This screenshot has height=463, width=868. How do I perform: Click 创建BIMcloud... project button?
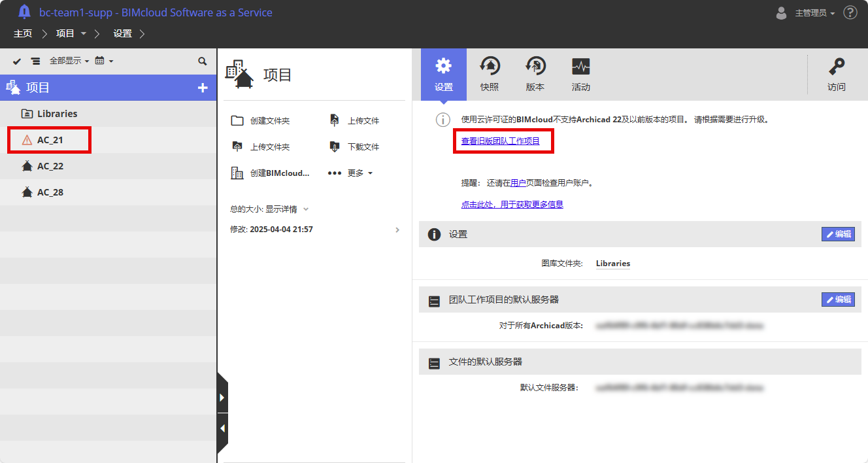269,173
